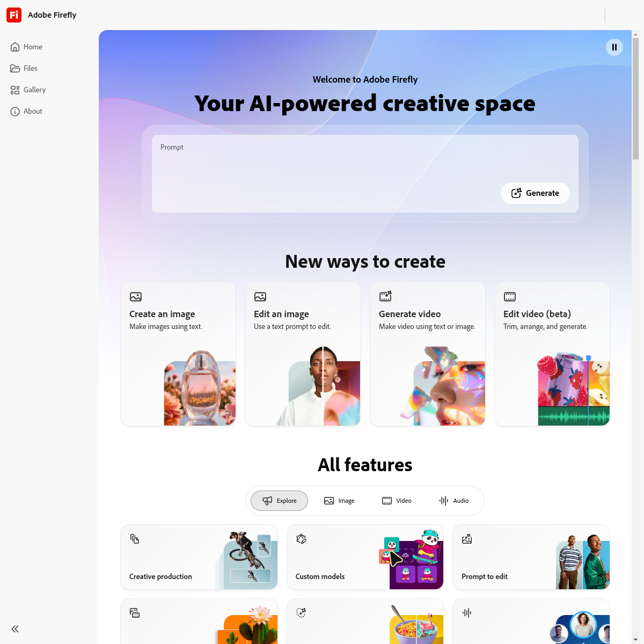The height and width of the screenshot is (644, 644).
Task: Focus the Prompt text field
Action: pos(365,173)
